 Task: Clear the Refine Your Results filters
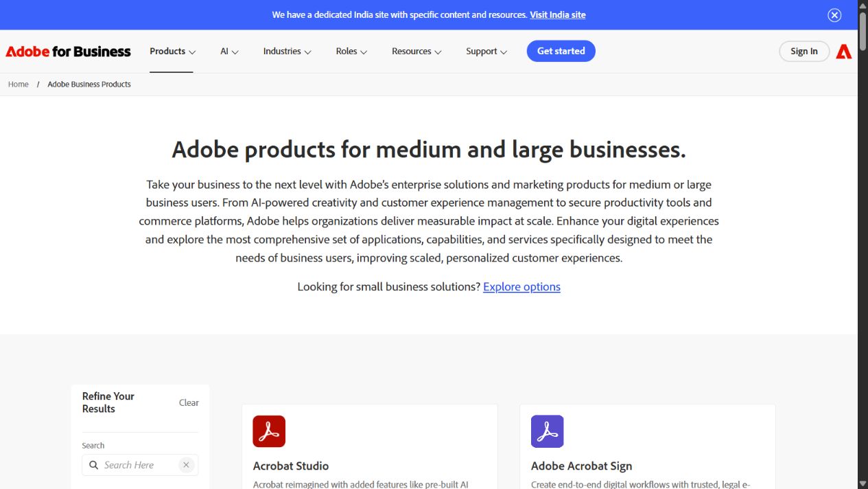(189, 403)
